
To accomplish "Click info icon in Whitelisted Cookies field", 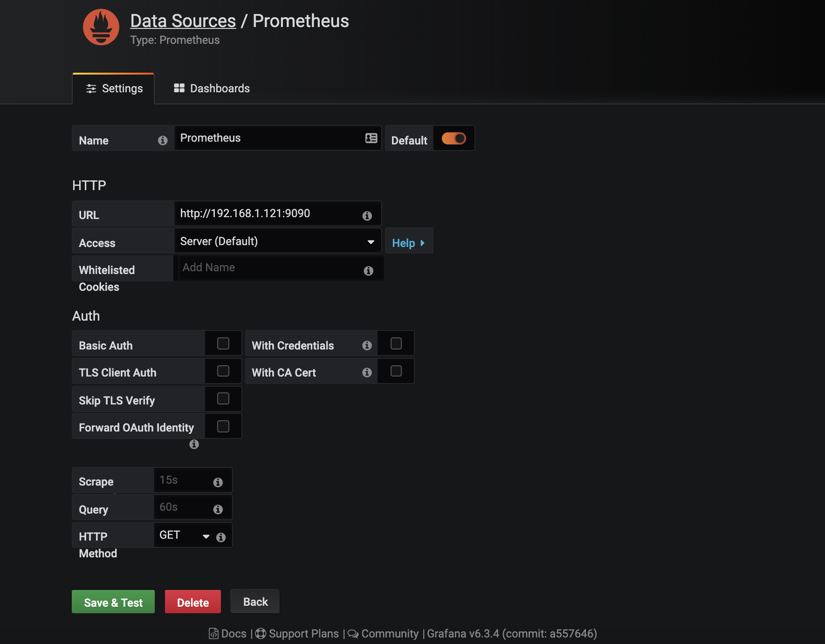I will pyautogui.click(x=369, y=271).
